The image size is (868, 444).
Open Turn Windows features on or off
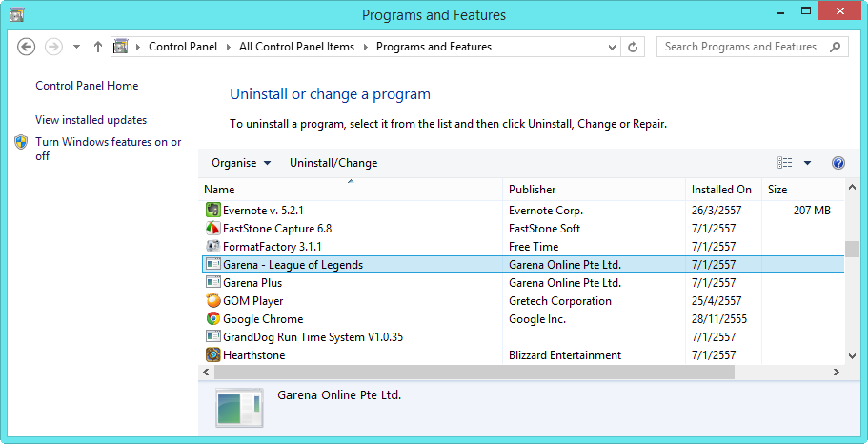109,149
